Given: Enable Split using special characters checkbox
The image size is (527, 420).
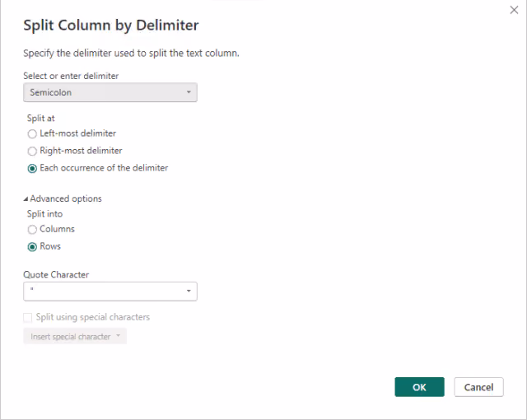Looking at the screenshot, I should click(27, 318).
